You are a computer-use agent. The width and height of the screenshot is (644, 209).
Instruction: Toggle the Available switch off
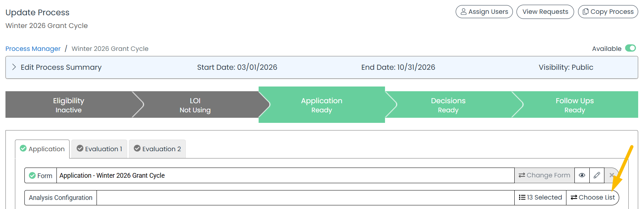coord(631,48)
